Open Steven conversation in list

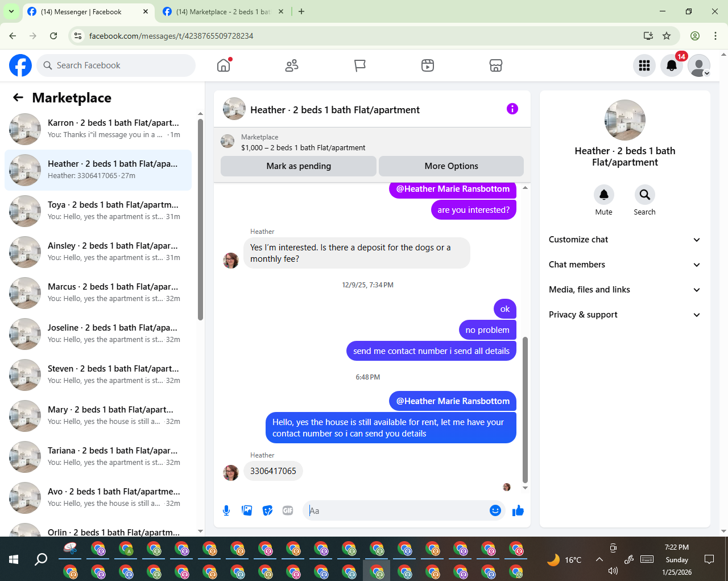click(98, 375)
